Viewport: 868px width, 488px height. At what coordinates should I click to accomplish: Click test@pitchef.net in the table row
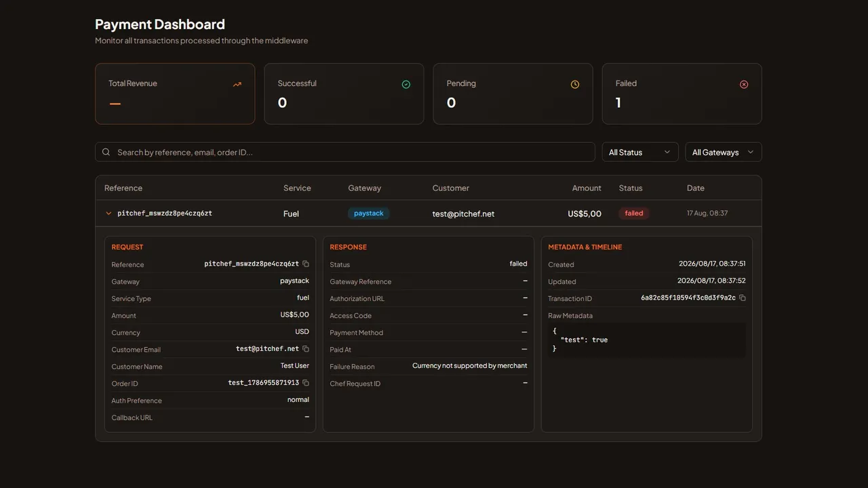tap(463, 213)
